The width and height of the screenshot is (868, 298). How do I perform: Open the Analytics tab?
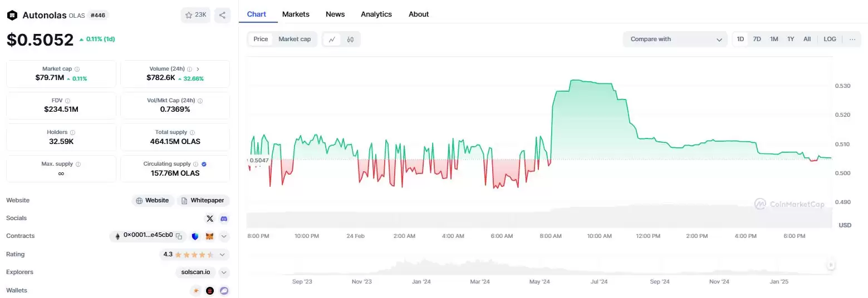[x=376, y=14]
